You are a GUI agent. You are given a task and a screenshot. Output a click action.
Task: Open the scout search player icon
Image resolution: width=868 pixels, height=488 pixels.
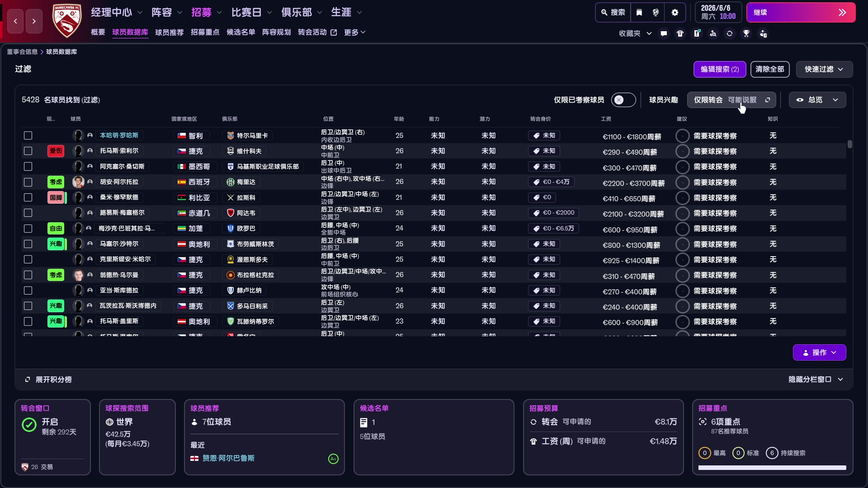pos(713,33)
